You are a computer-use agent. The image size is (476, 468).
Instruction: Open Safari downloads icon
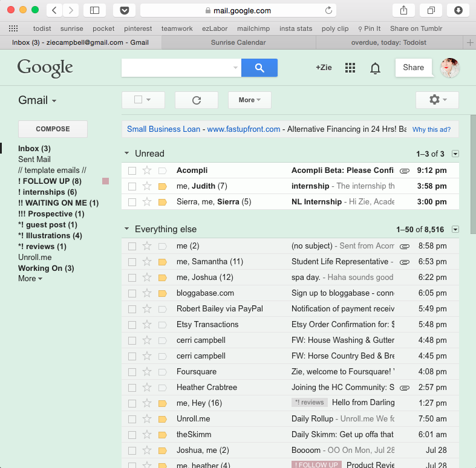458,10
